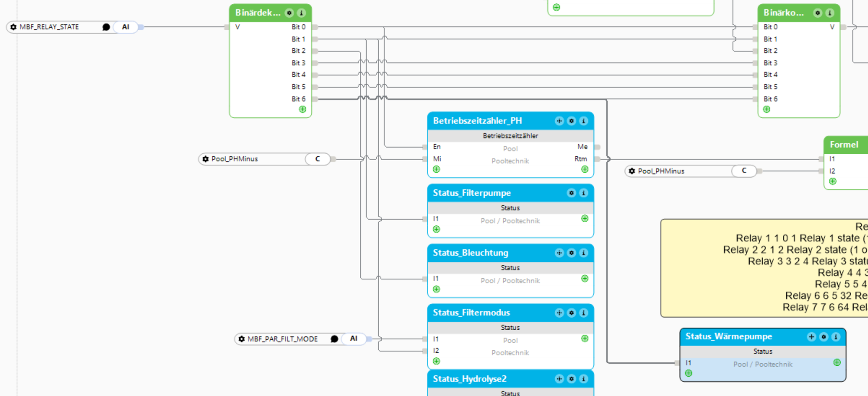Show info for Status_Bleuchtung
This screenshot has width=868, height=396.
[x=584, y=253]
